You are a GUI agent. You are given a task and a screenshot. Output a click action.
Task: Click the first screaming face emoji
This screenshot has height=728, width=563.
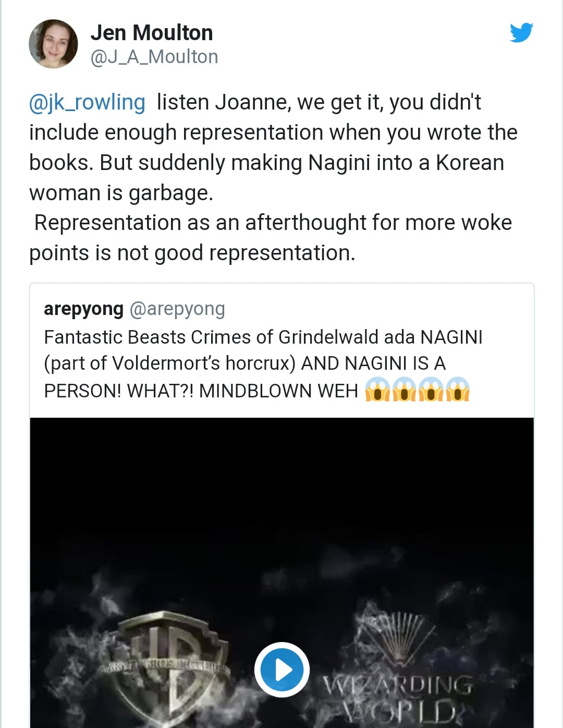(378, 390)
